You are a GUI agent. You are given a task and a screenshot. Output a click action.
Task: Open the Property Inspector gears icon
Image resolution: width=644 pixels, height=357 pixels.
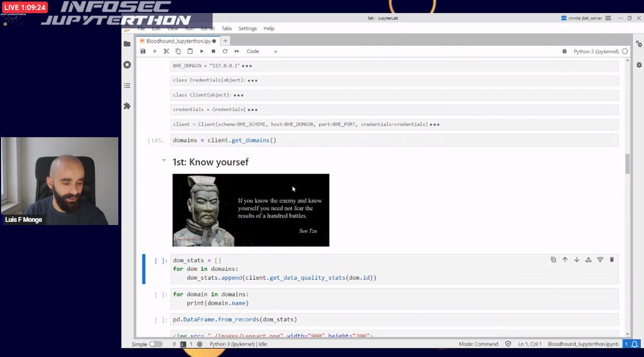[x=639, y=44]
